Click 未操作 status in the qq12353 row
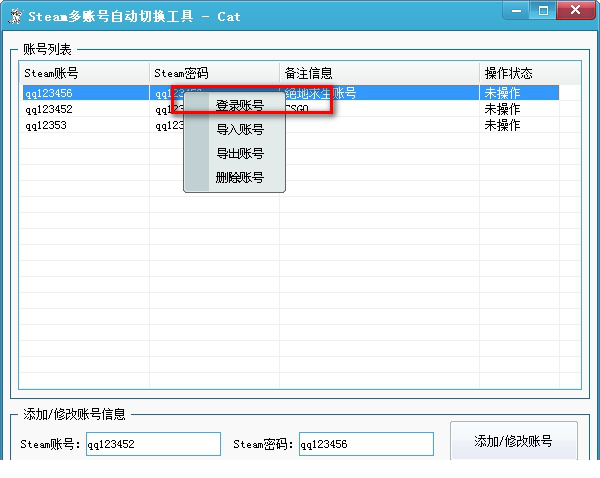This screenshot has width=600, height=478. pos(502,125)
